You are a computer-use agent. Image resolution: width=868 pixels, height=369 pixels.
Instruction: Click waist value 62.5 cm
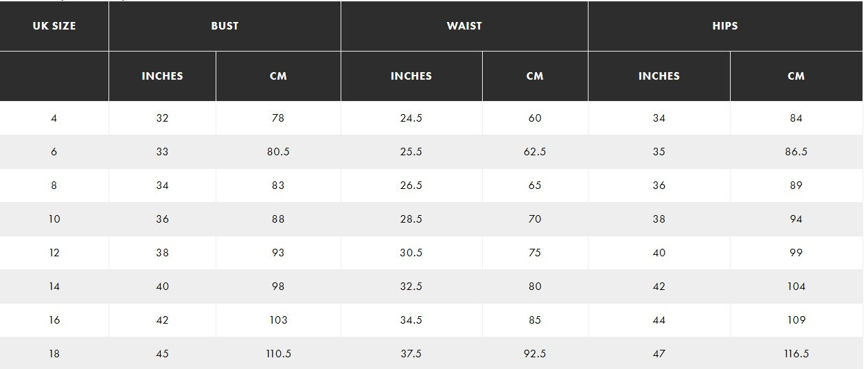pyautogui.click(x=535, y=152)
